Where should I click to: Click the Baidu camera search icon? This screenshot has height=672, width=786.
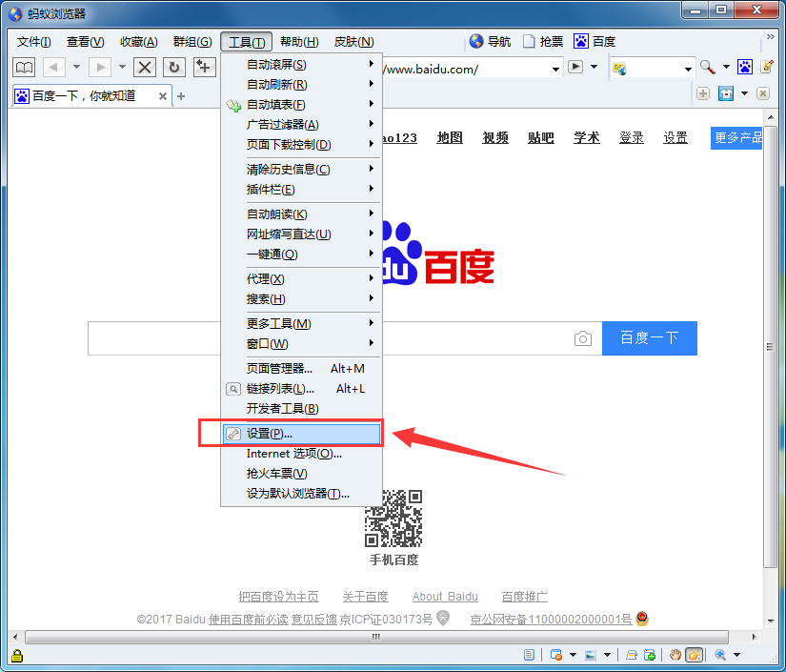click(582, 337)
